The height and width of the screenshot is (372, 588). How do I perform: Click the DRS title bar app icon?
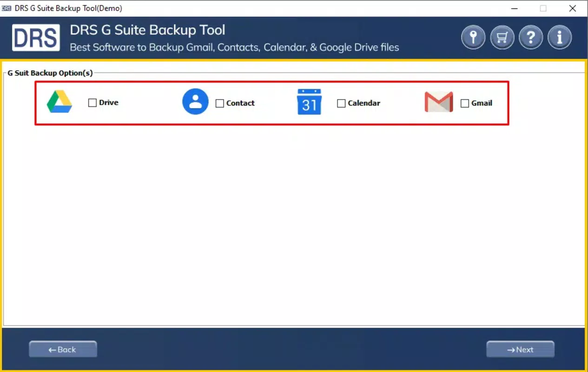pos(7,8)
